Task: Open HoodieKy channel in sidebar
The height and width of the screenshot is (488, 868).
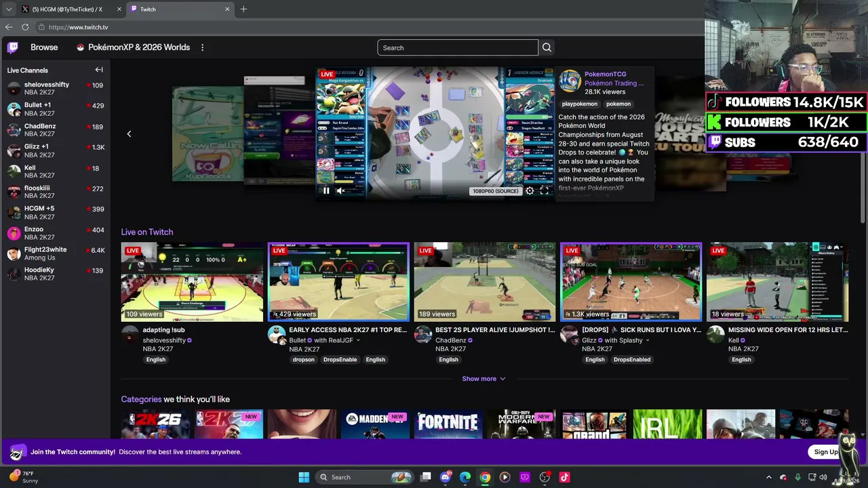Action: 55,274
